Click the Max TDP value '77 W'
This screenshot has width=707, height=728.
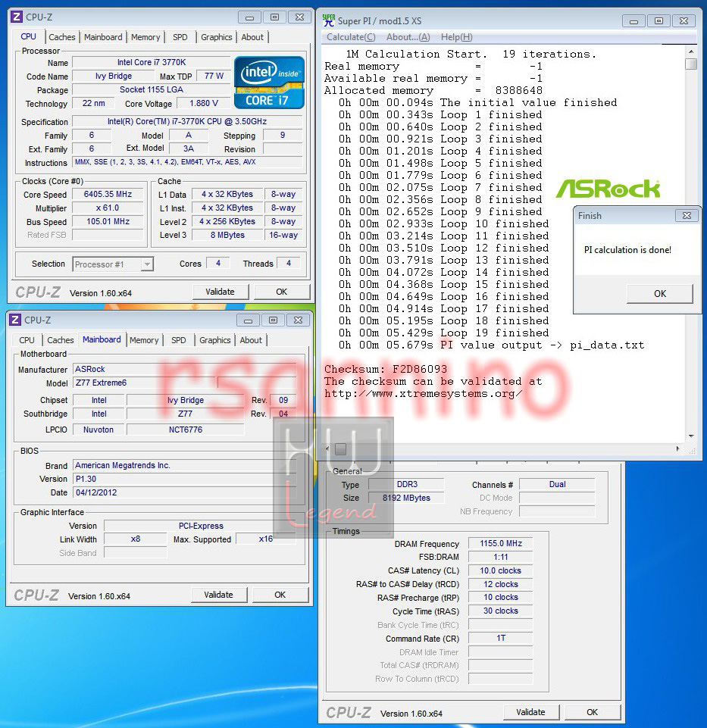[x=214, y=76]
